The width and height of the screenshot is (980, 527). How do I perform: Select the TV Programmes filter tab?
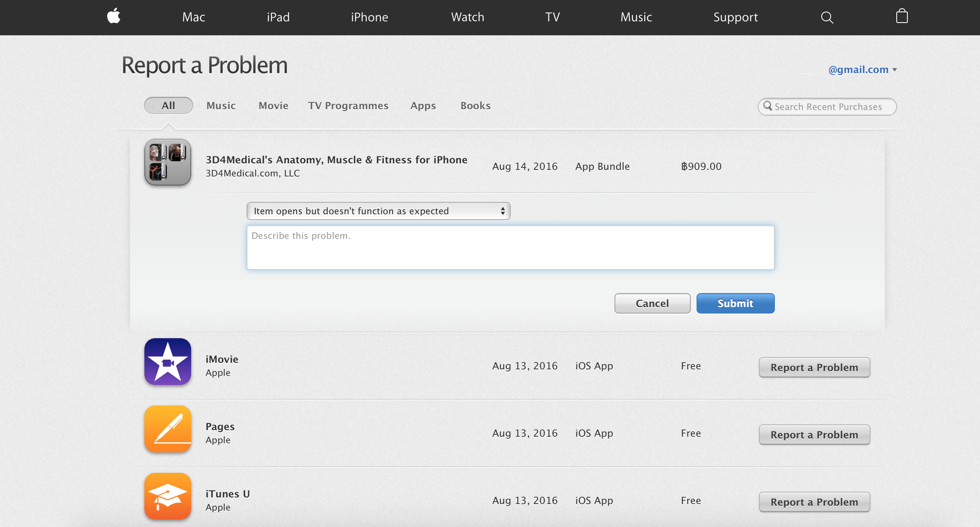pyautogui.click(x=348, y=106)
